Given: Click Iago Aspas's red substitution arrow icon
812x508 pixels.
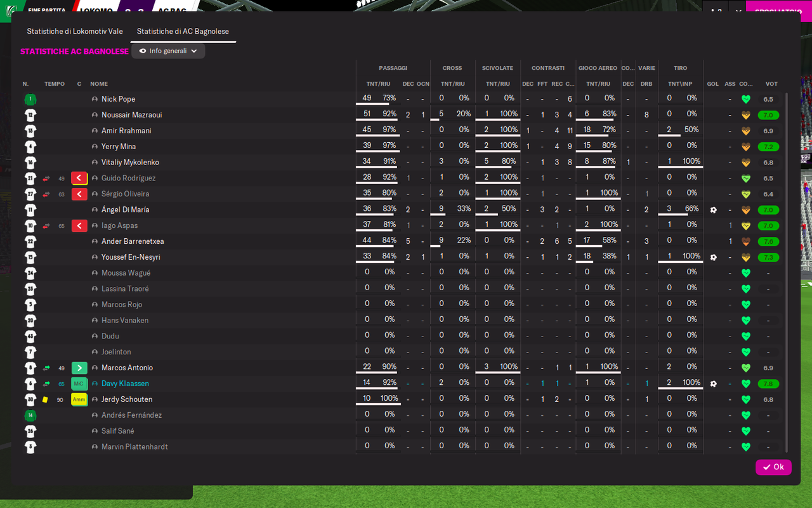Looking at the screenshot, I should pyautogui.click(x=46, y=225).
